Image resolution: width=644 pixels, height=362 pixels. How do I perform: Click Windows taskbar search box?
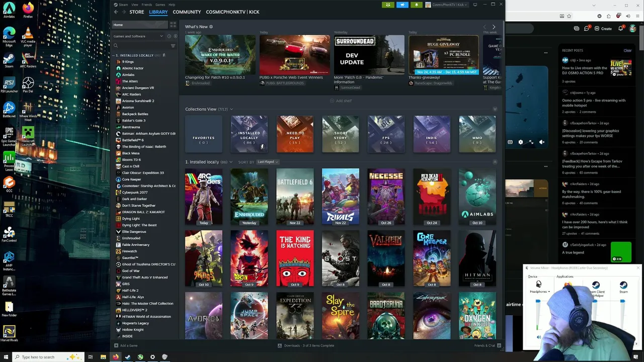click(48, 357)
